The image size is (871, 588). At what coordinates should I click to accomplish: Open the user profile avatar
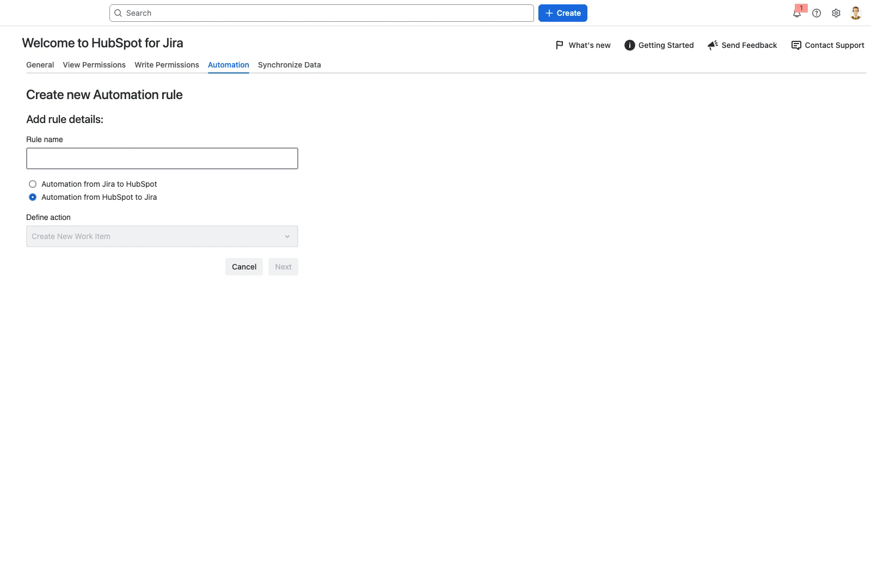click(856, 13)
